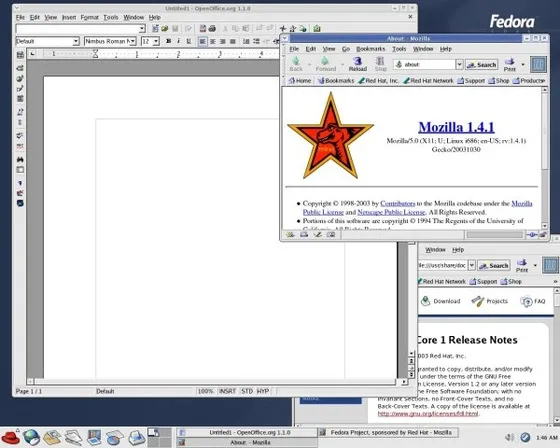Image resolution: width=560 pixels, height=448 pixels.
Task: Click the New document icon in OpenOffice toolbar
Action: point(155,29)
